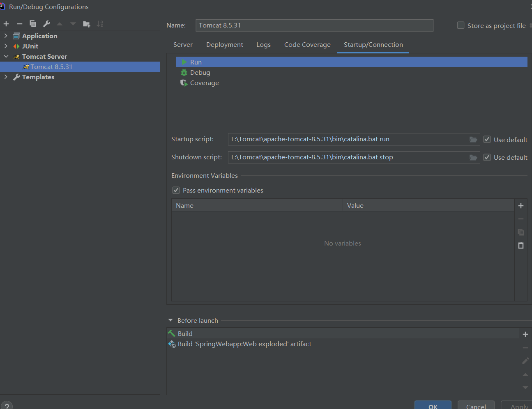The height and width of the screenshot is (409, 532).
Task: Remove the selected configuration with minus icon
Action: click(19, 24)
